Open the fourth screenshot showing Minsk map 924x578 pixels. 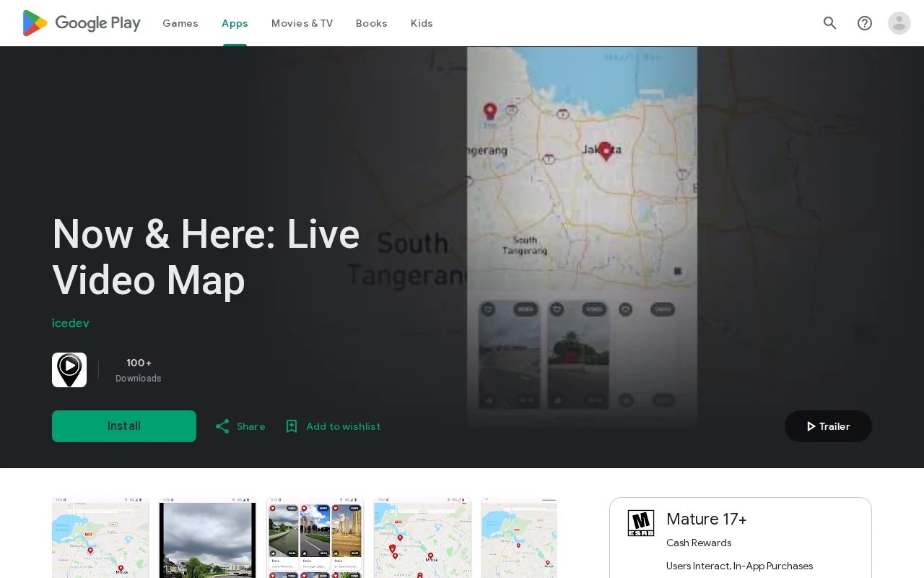pos(422,538)
